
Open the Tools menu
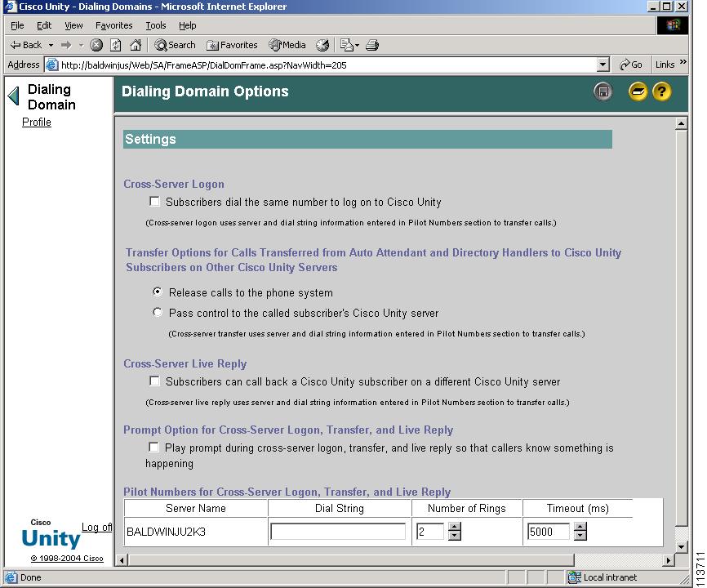(156, 25)
